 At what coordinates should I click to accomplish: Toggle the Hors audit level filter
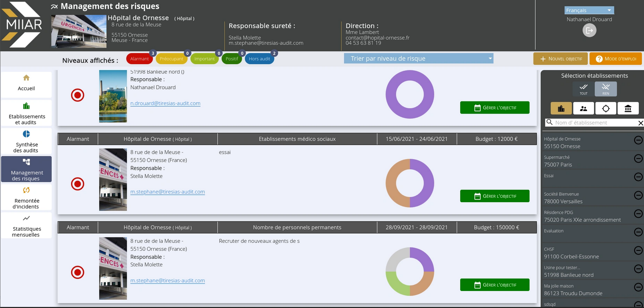pos(259,59)
